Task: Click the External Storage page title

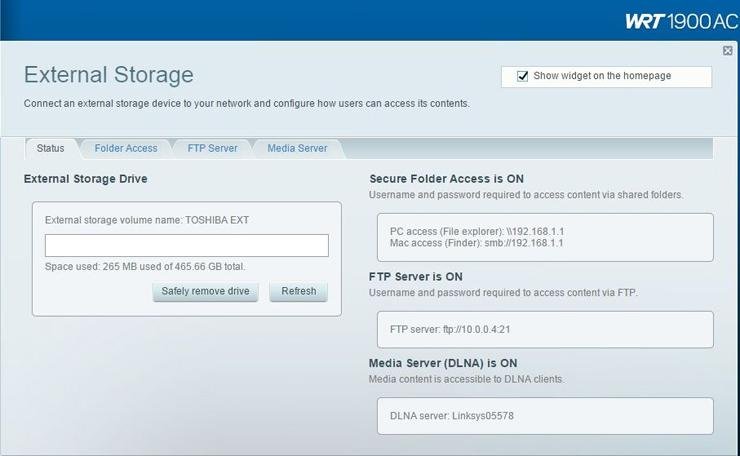Action: 109,75
